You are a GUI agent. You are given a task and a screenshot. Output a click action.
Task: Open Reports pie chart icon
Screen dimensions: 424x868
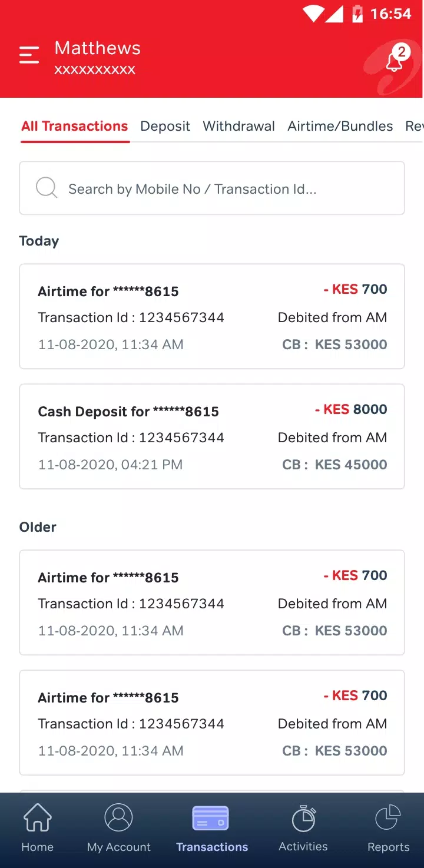[x=388, y=817]
